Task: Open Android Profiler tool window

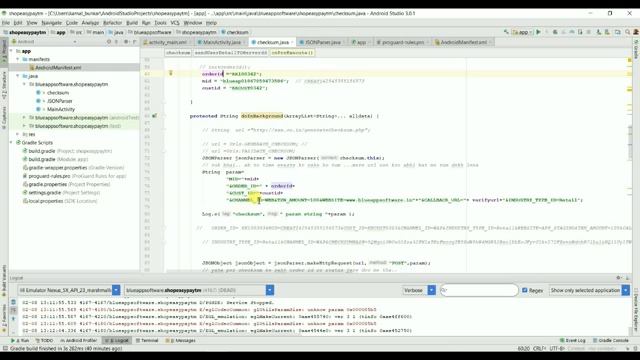Action: (78, 340)
